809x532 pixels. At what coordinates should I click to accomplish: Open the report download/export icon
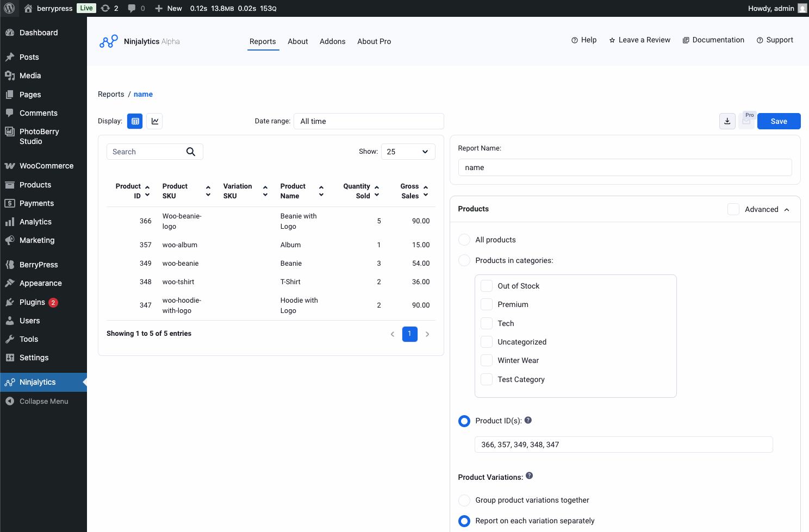pyautogui.click(x=727, y=121)
